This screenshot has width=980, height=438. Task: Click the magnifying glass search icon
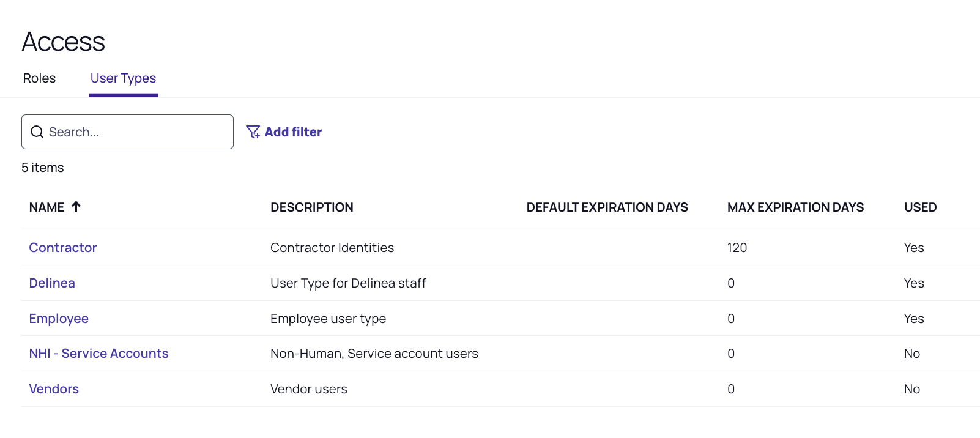(x=37, y=132)
